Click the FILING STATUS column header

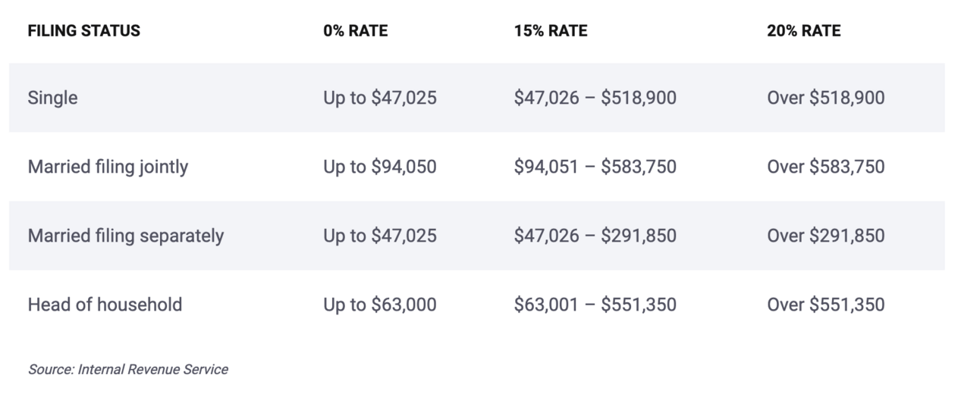(x=83, y=31)
